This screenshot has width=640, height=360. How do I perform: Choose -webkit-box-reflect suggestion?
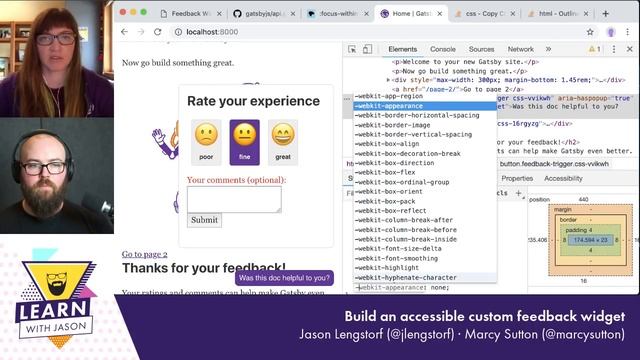pyautogui.click(x=425, y=211)
